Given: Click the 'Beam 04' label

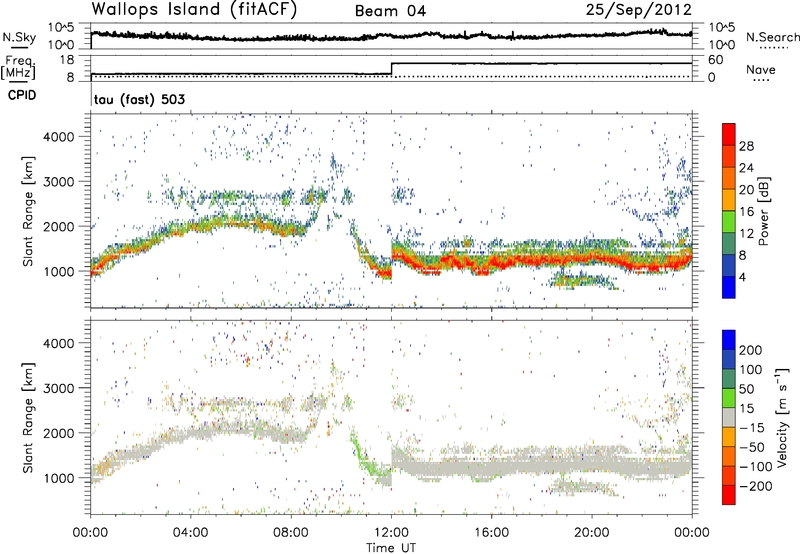Looking at the screenshot, I should (x=390, y=11).
